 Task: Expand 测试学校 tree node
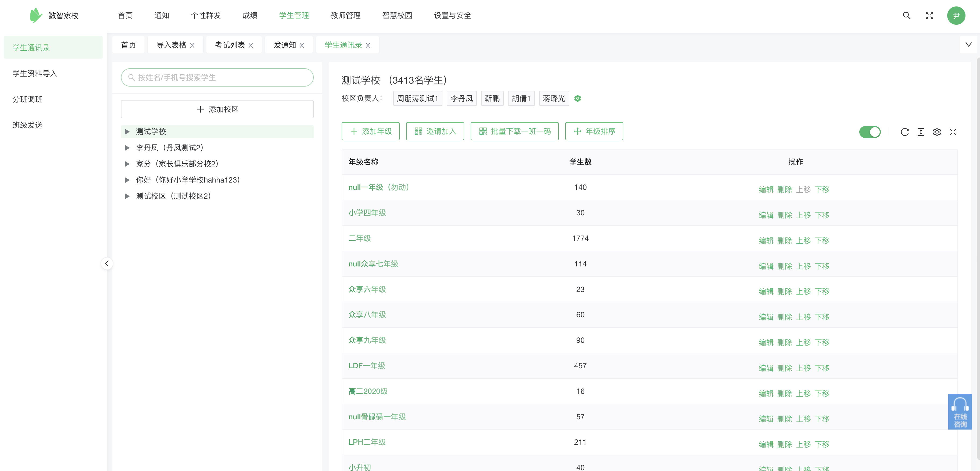(x=127, y=132)
